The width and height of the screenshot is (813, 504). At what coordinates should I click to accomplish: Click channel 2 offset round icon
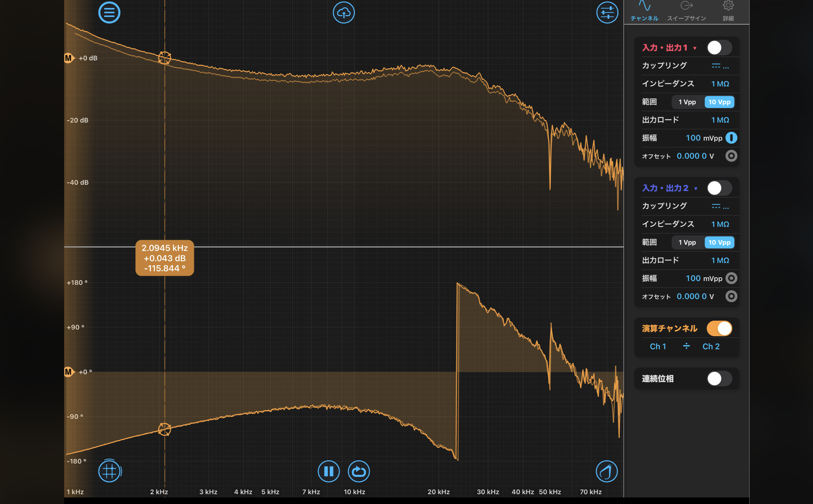pyautogui.click(x=731, y=296)
